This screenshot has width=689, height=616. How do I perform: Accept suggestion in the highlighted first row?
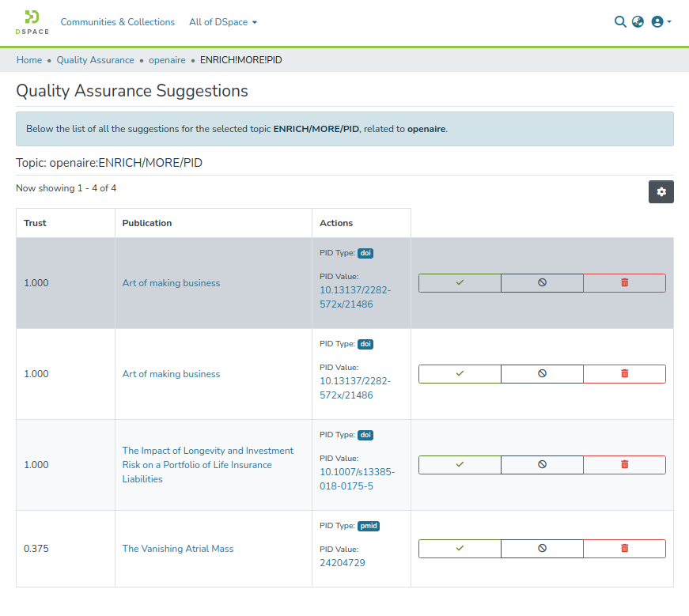click(x=460, y=283)
